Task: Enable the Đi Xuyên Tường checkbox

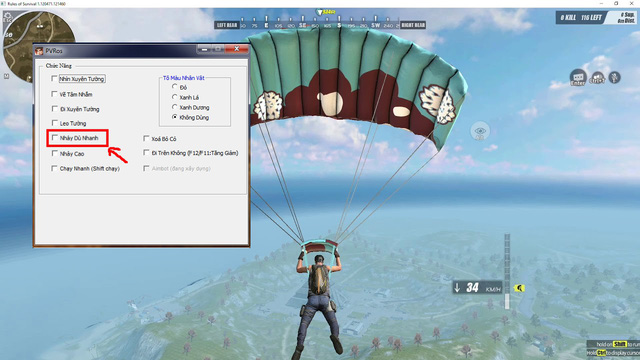Action: click(x=54, y=109)
